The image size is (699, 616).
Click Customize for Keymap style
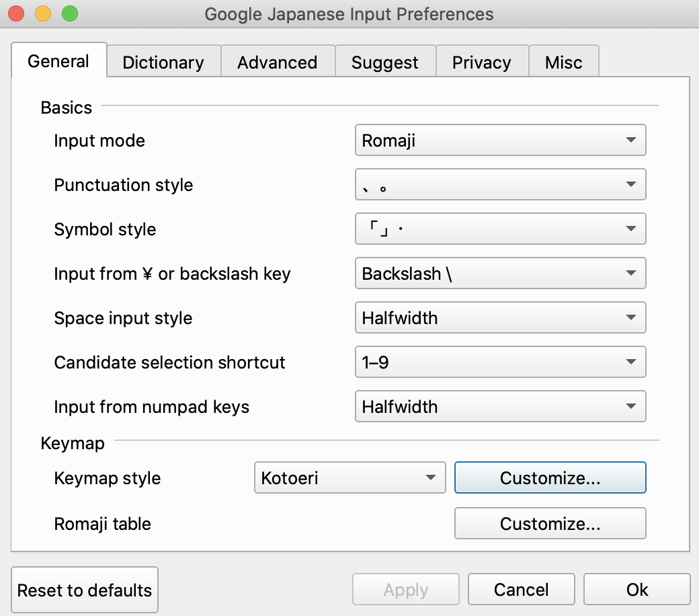(550, 477)
